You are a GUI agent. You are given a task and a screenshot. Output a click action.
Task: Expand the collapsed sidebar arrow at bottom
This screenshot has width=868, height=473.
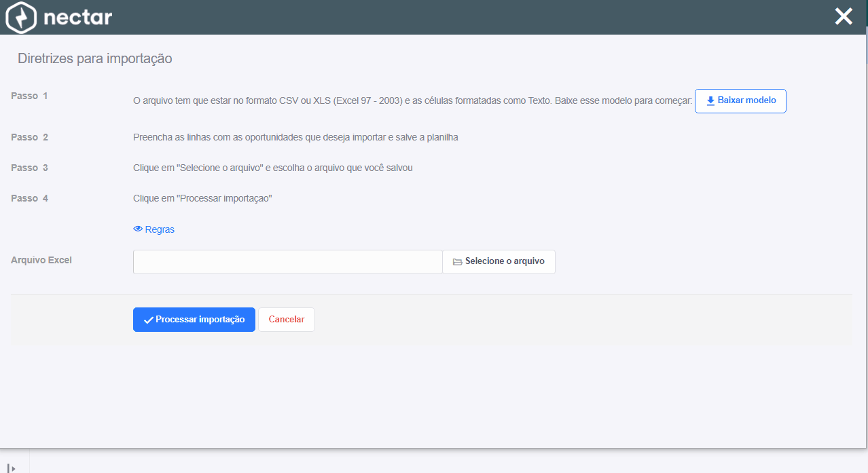(12, 468)
